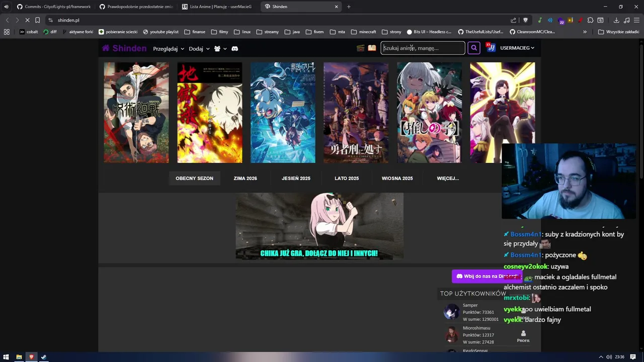The width and height of the screenshot is (644, 362).
Task: Click the Shinden home logo
Action: (124, 48)
